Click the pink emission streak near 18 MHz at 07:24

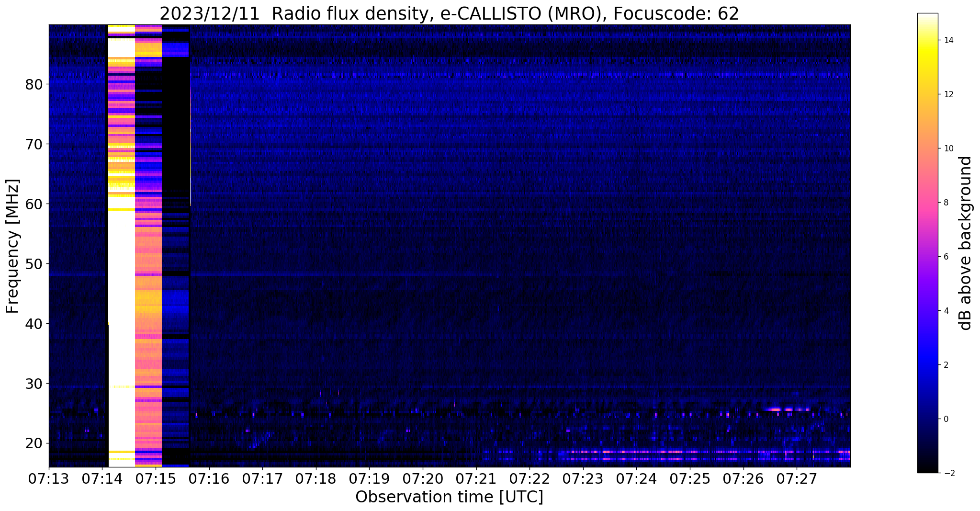point(637,452)
